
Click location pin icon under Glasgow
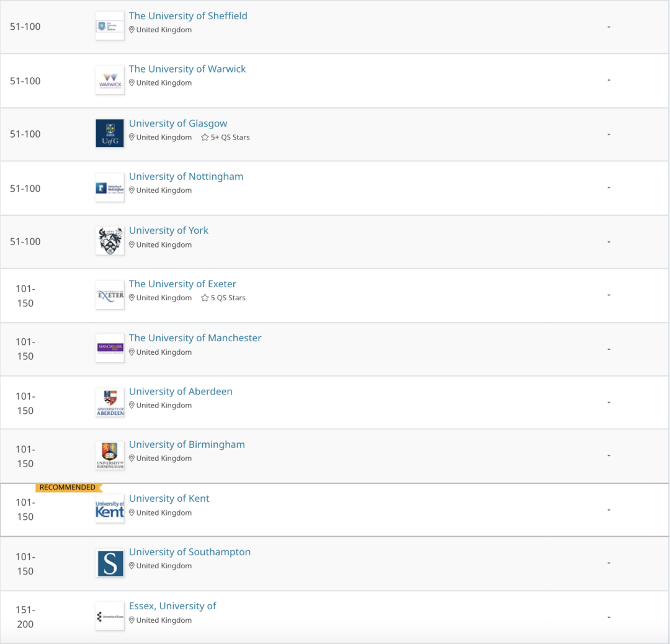click(x=132, y=138)
